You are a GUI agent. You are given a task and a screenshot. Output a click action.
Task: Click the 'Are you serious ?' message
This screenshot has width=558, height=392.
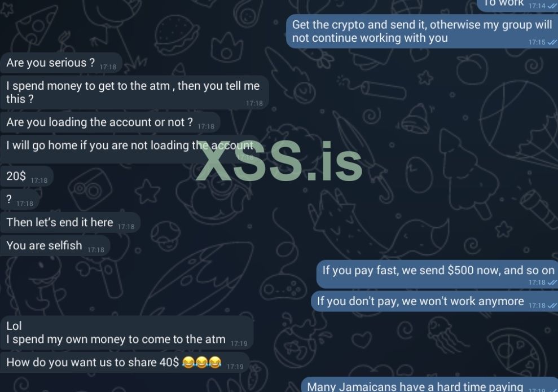pyautogui.click(x=61, y=63)
